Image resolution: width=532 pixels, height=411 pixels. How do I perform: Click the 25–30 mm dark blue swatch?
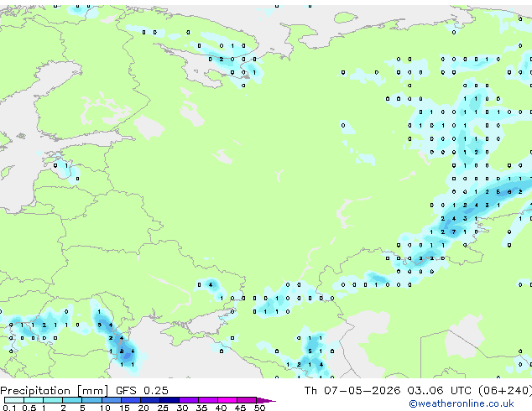[169, 400]
